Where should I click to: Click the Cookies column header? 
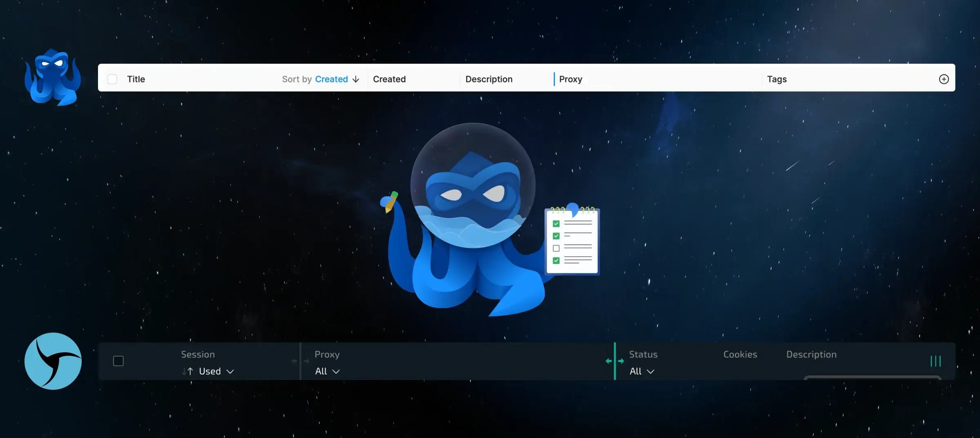point(740,355)
